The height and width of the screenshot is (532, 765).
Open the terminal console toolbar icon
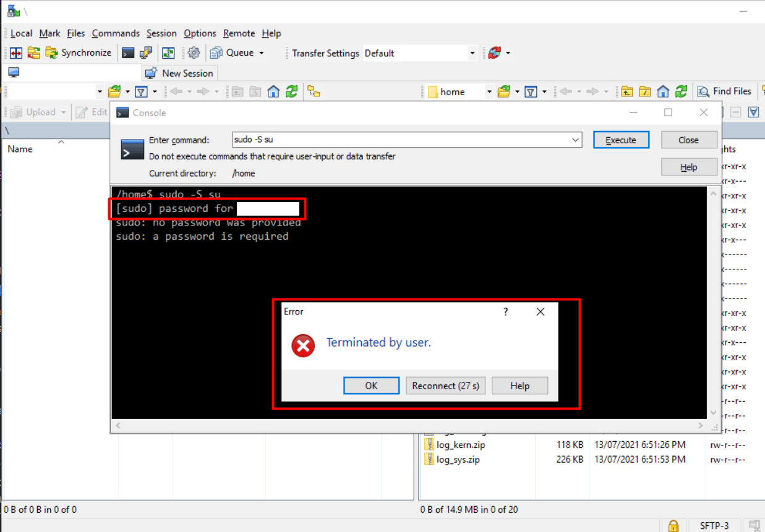[128, 53]
